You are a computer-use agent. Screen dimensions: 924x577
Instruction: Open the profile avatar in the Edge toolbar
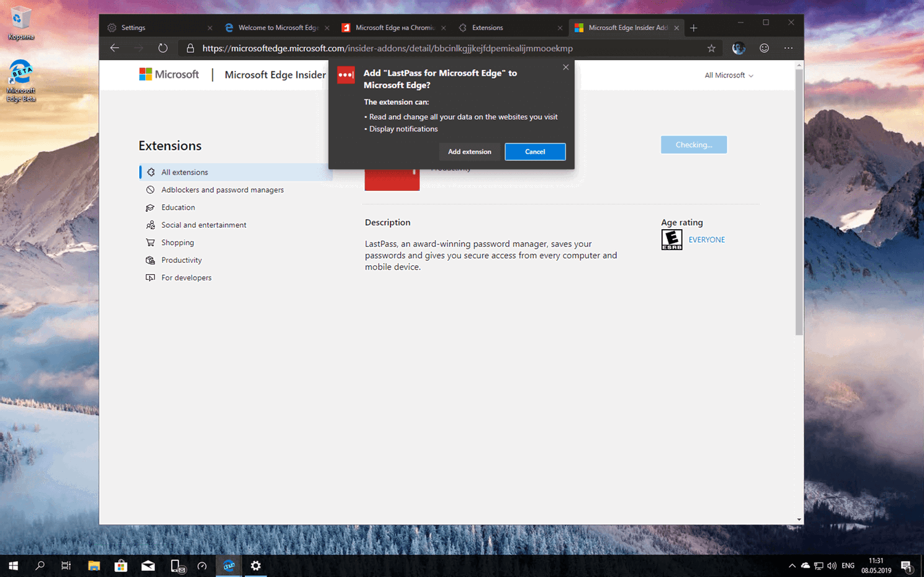pos(739,48)
